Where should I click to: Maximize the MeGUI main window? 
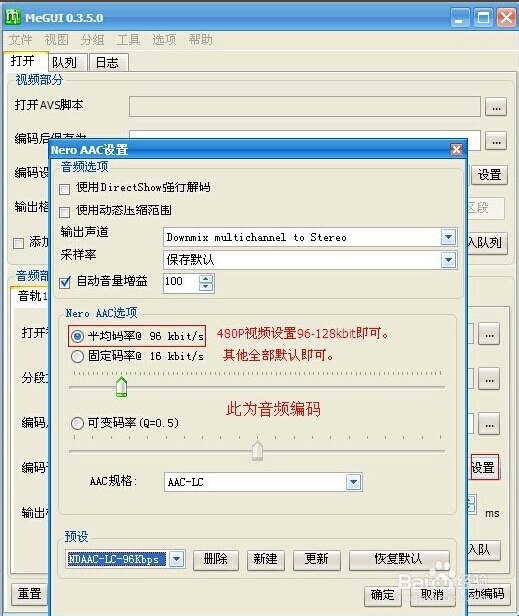click(x=483, y=18)
